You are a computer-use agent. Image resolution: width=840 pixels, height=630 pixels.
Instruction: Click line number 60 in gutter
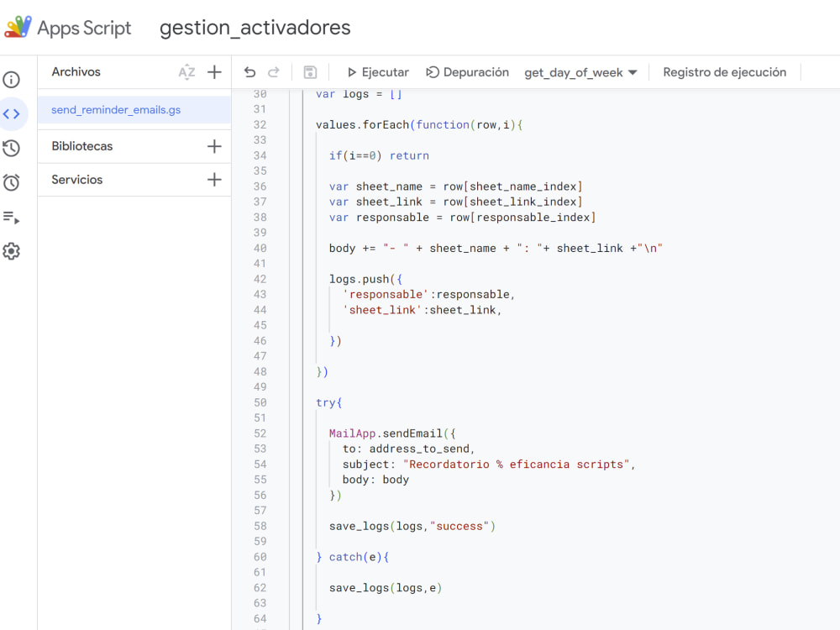pyautogui.click(x=260, y=557)
